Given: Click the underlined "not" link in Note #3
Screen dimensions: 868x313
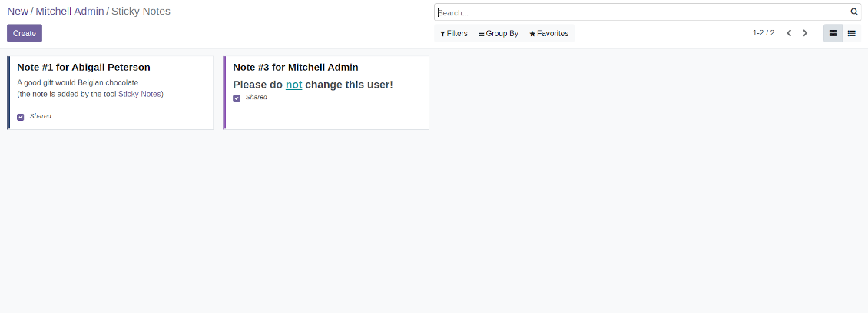Looking at the screenshot, I should [293, 85].
